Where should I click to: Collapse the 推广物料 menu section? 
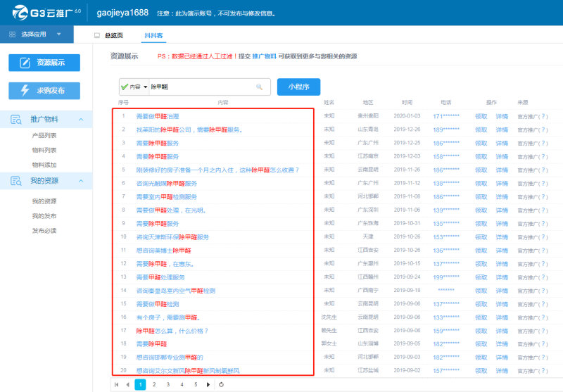coord(81,120)
